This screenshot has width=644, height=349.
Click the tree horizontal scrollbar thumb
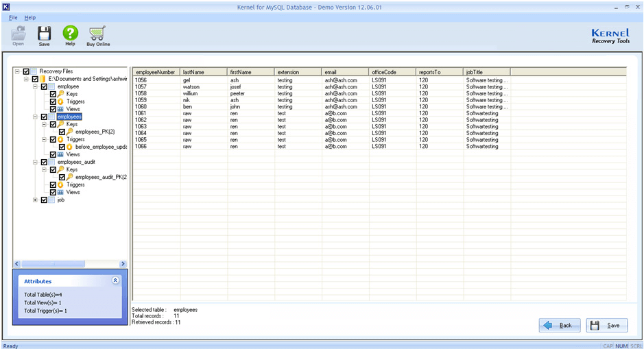(x=53, y=264)
